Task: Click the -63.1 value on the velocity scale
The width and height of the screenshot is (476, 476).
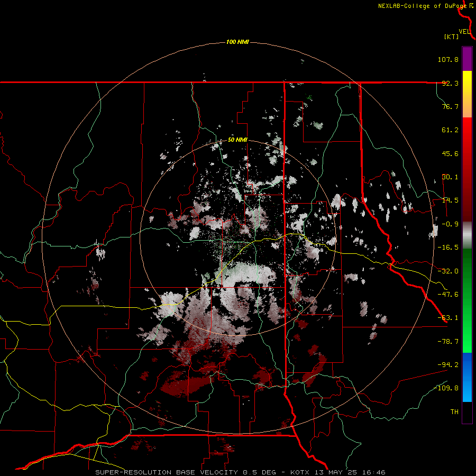Action: click(448, 318)
